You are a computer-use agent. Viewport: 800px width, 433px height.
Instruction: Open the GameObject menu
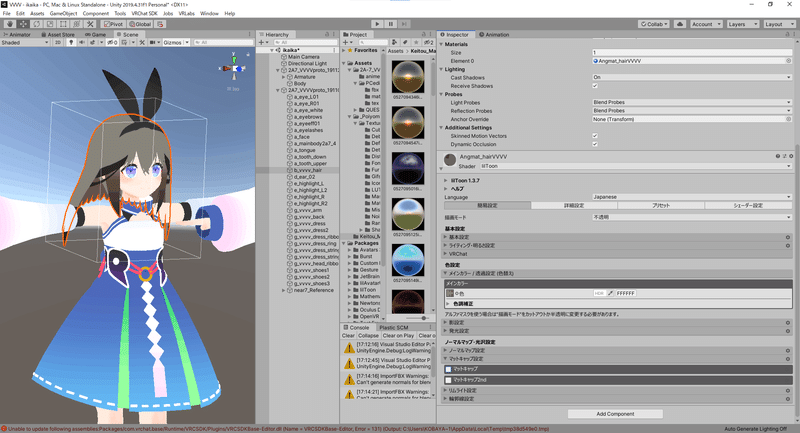(63, 13)
